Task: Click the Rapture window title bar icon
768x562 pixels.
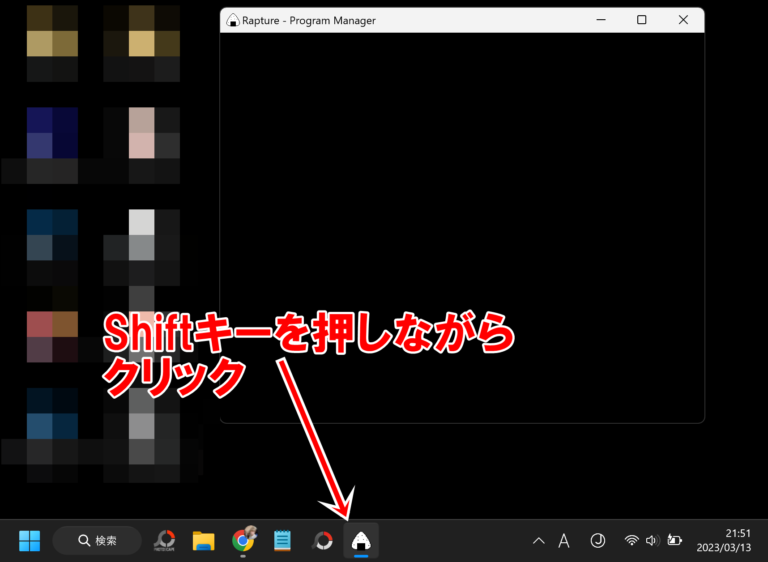Action: tap(232, 21)
